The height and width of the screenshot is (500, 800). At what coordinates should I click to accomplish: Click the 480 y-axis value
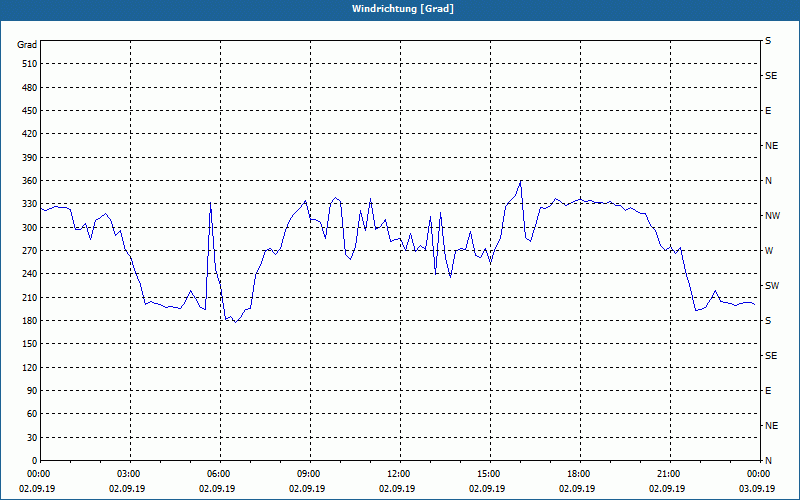click(x=30, y=87)
